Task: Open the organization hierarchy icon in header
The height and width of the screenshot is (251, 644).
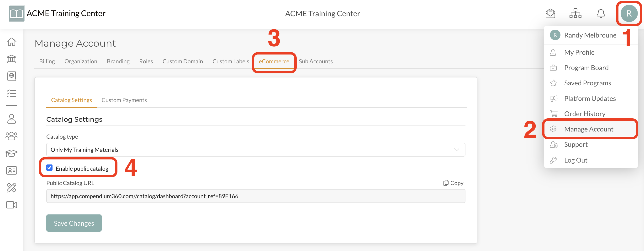Action: [575, 14]
